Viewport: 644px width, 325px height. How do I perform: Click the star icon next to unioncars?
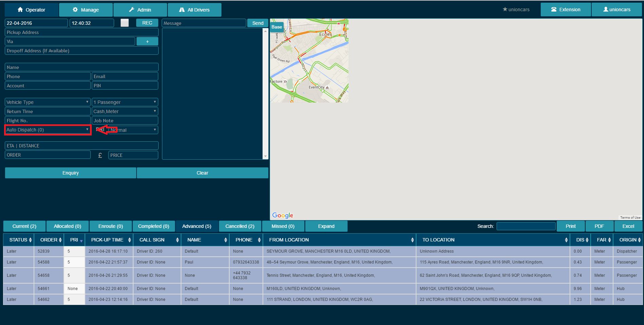505,10
